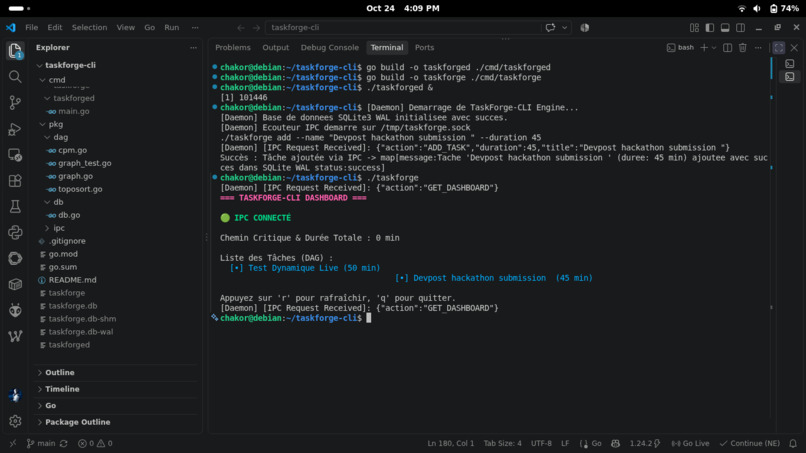Image resolution: width=806 pixels, height=453 pixels.
Task: Toggle secondary side bar visibility
Action: tap(740, 28)
